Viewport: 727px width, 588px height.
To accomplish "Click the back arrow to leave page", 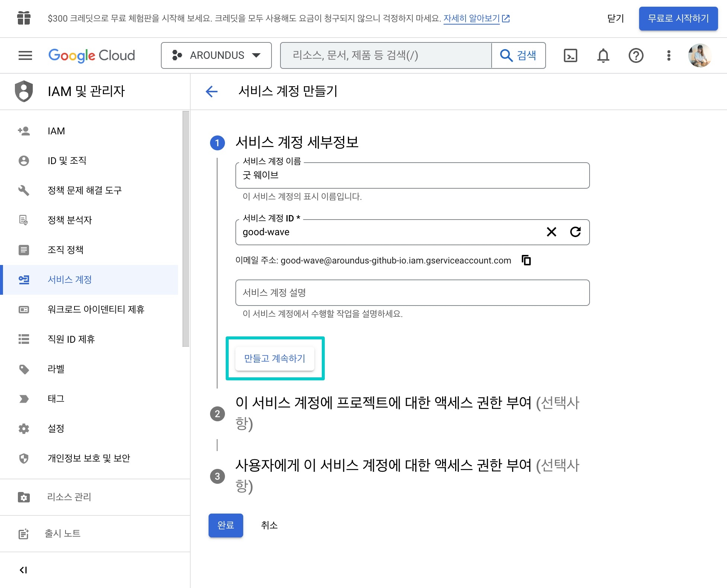I will tap(212, 91).
